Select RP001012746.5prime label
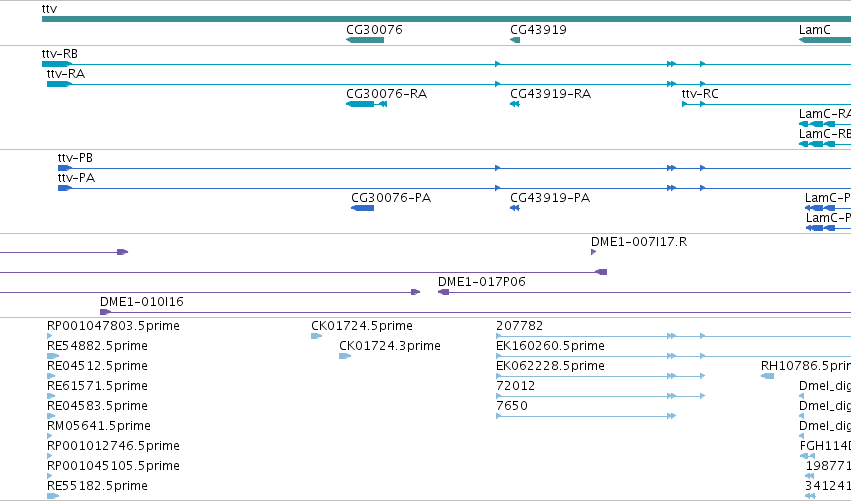 113,446
